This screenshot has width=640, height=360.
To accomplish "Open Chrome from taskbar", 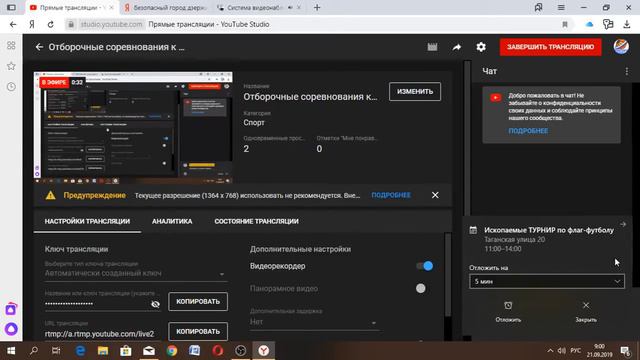I will 172,351.
